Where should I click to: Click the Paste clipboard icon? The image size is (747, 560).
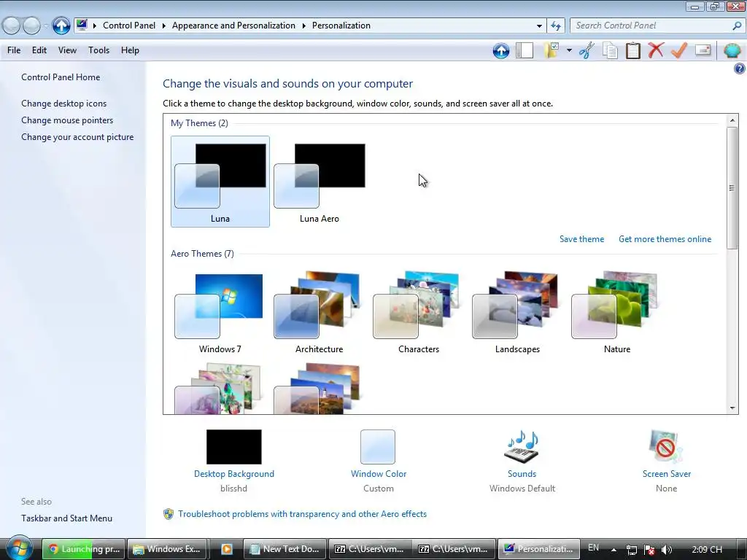pyautogui.click(x=632, y=50)
